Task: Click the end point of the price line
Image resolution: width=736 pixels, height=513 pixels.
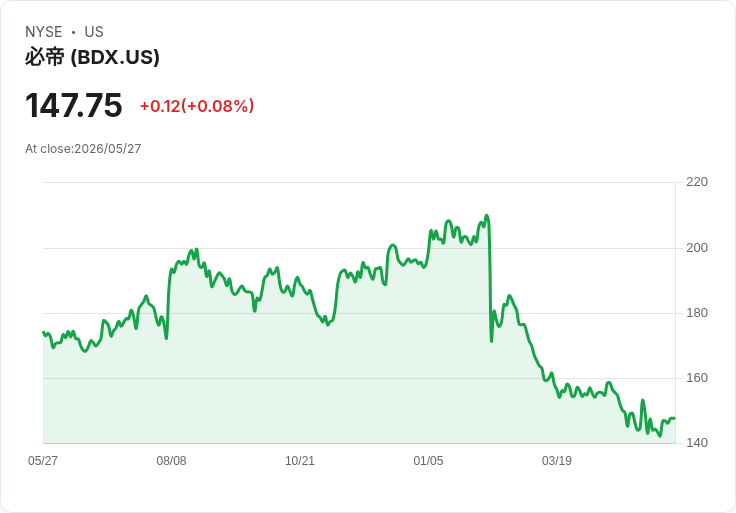Action: (675, 418)
